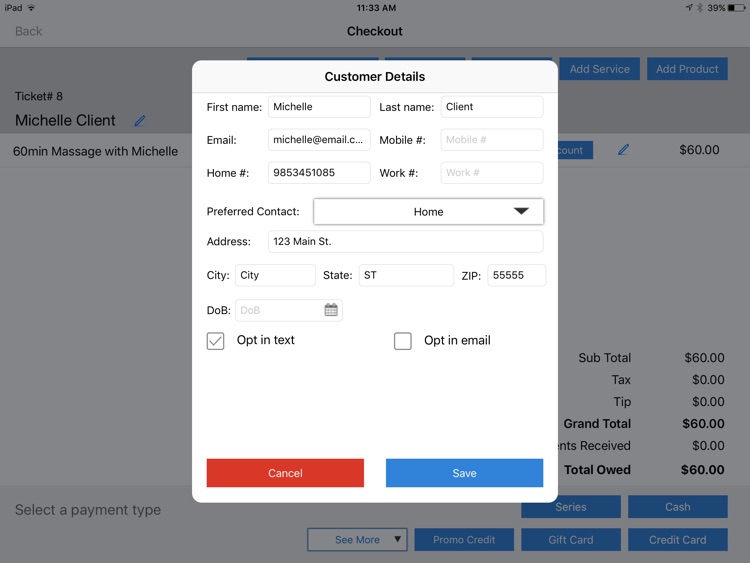Click the Address field
750x563 pixels.
tap(406, 242)
